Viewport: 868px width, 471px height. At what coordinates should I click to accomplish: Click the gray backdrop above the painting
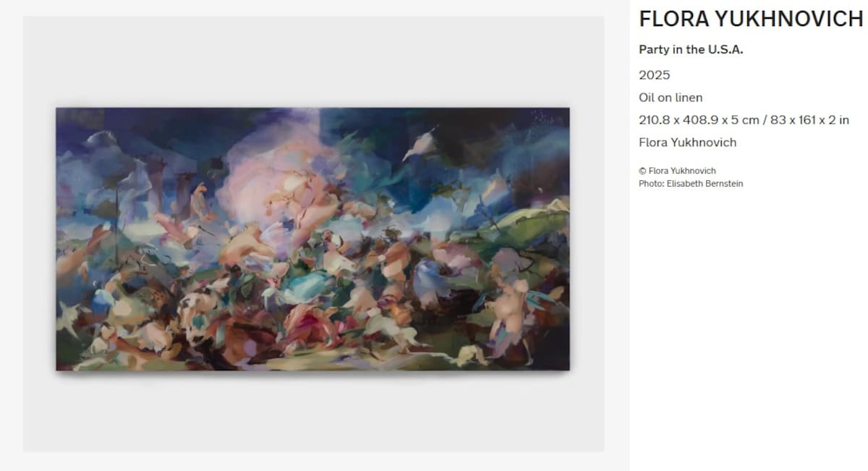313,61
